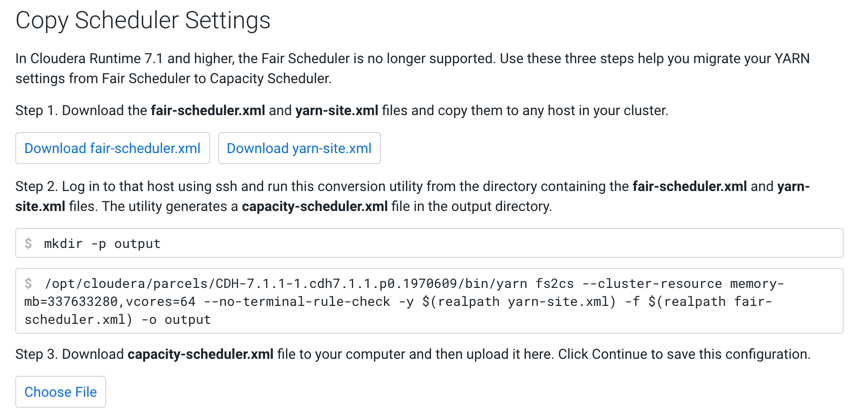The height and width of the screenshot is (415, 853).
Task: Click the Download yarn-site.xml button
Action: [299, 148]
